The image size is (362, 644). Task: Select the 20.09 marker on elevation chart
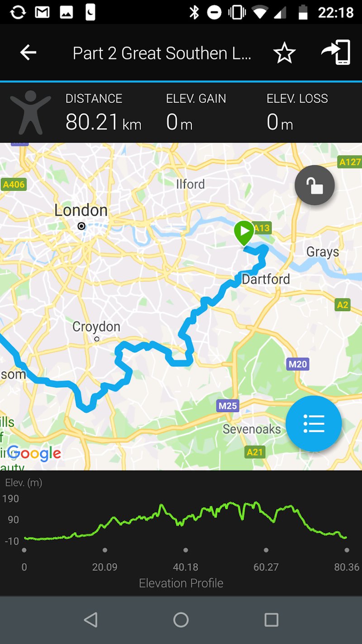pyautogui.click(x=105, y=550)
